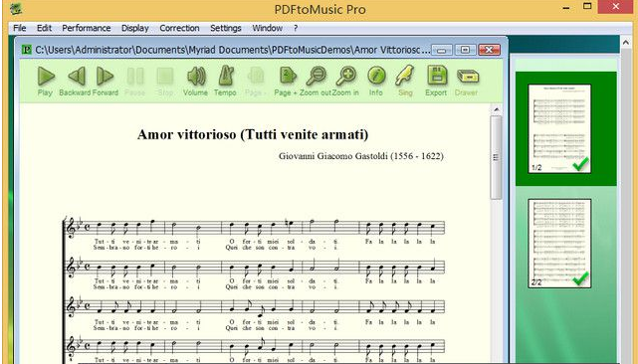Open the Edit menu
638x364 pixels.
pos(44,28)
